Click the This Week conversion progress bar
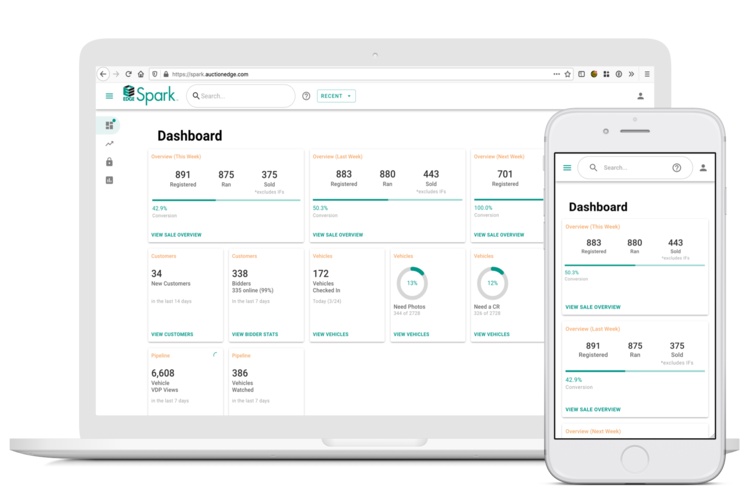The image size is (750, 498). 225,200
